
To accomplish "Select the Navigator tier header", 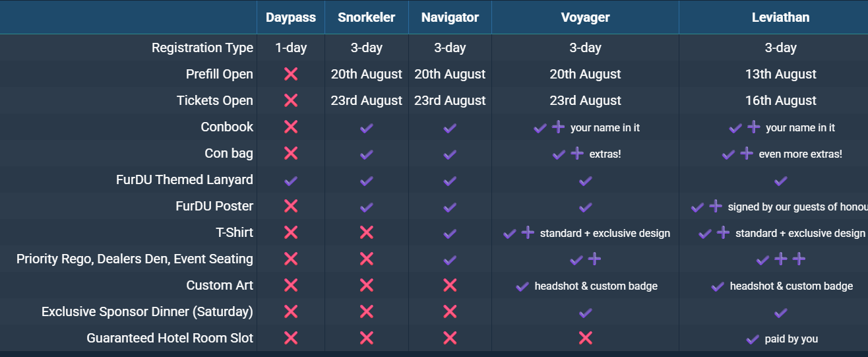I will point(450,18).
